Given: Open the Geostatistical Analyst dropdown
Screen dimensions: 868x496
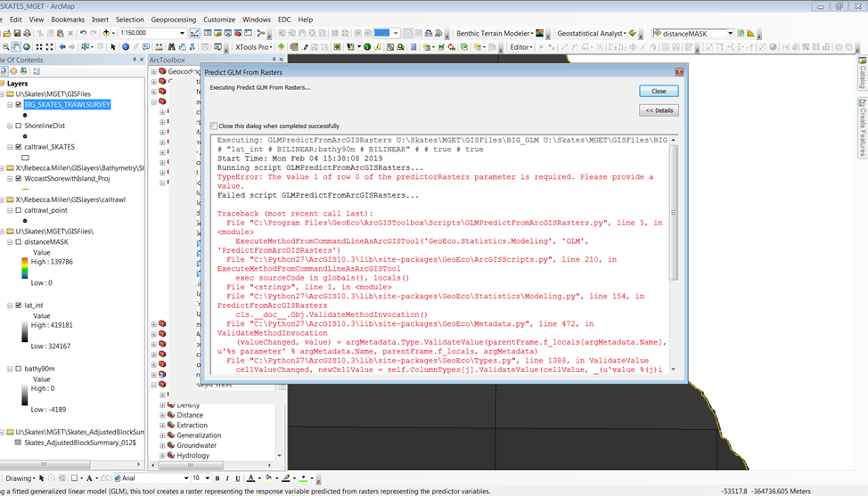Looking at the screenshot, I should pos(591,33).
